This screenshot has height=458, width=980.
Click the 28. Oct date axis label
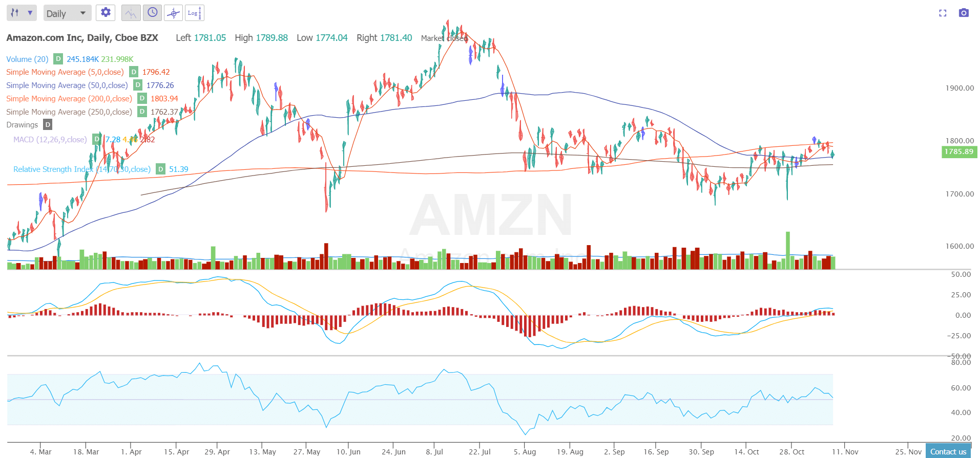pos(792,452)
